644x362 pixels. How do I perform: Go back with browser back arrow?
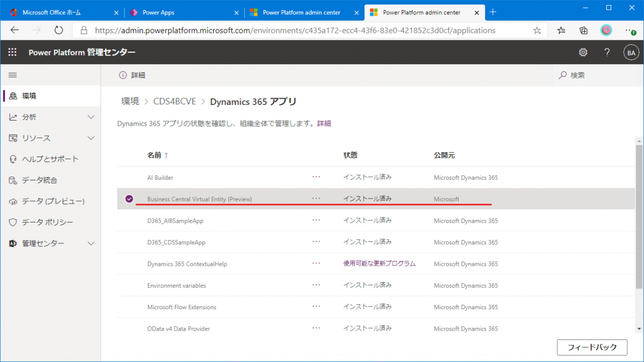point(15,30)
